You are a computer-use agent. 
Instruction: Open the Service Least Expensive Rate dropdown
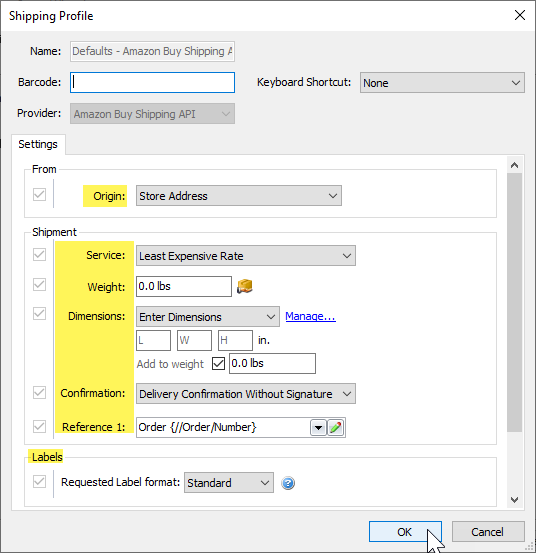pos(246,256)
